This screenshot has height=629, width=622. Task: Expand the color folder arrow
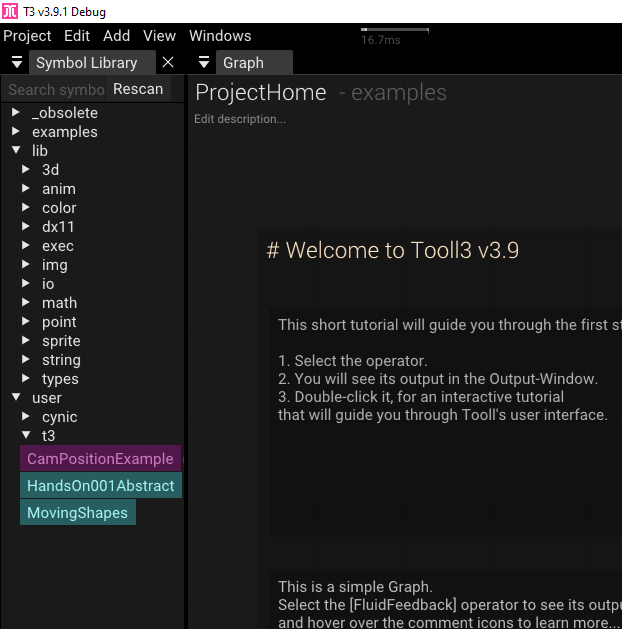point(26,207)
